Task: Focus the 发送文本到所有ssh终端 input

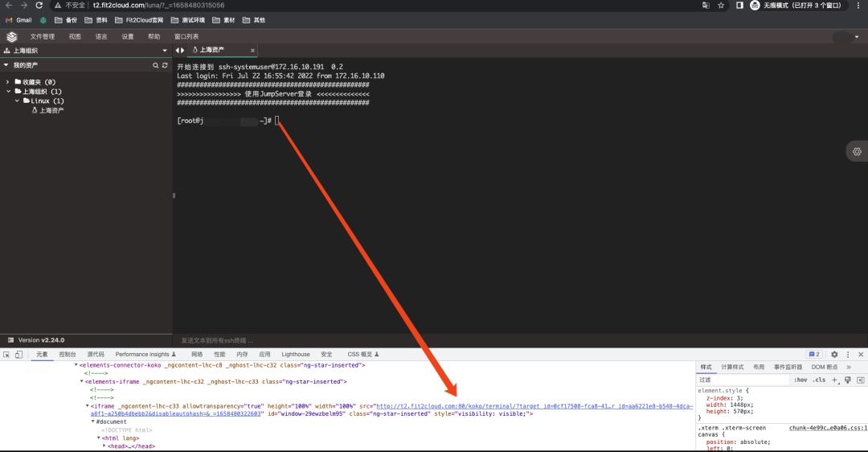Action: pos(520,341)
